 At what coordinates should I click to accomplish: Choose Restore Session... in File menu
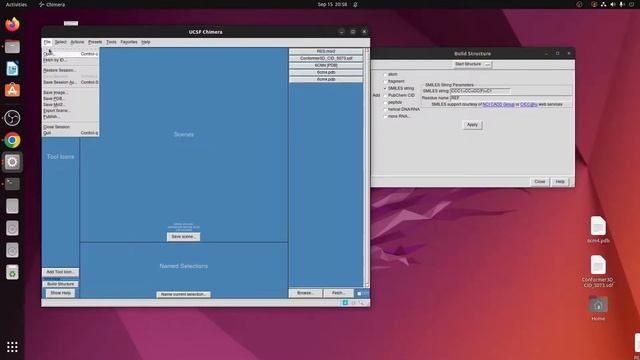click(70, 70)
